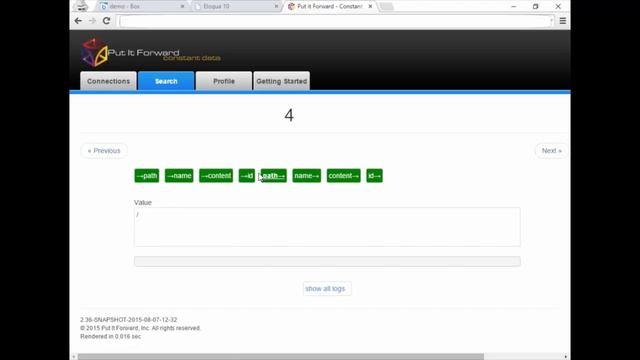
Task: Open the Chrome hamburger menu
Action: 563,21
